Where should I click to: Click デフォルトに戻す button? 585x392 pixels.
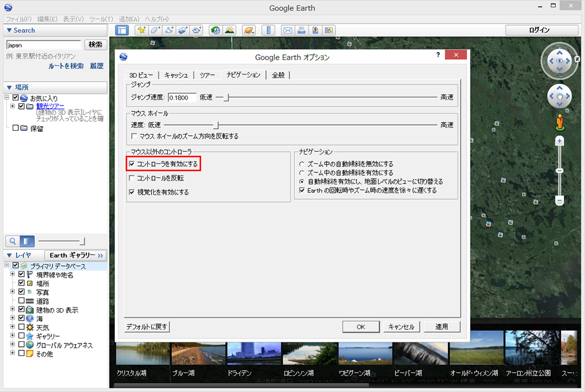(147, 327)
